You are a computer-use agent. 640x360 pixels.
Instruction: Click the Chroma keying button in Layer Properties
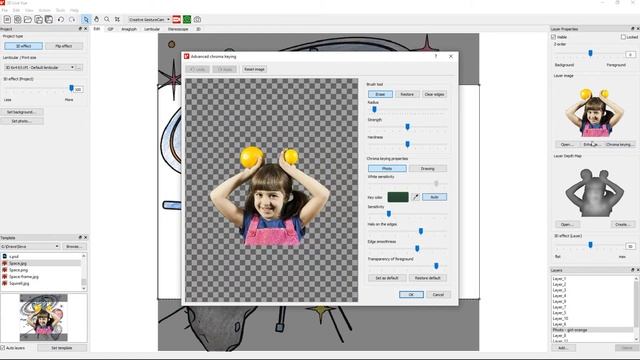point(620,144)
